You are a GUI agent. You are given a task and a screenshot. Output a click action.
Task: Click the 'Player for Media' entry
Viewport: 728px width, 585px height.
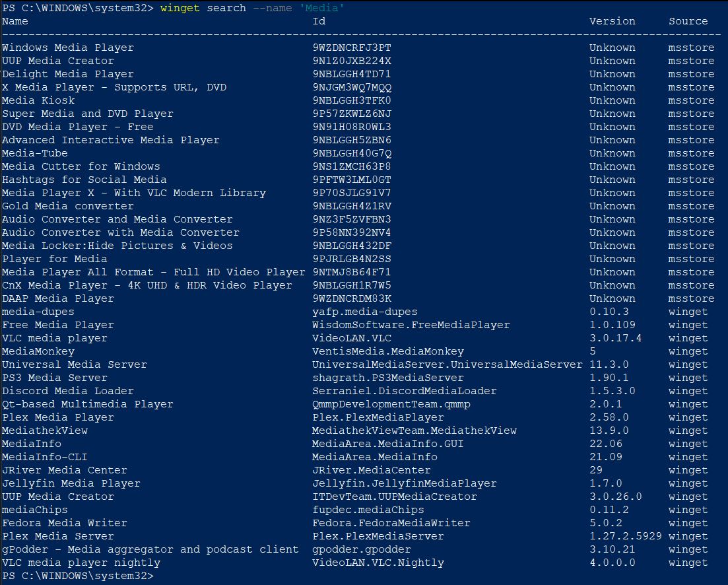54,259
